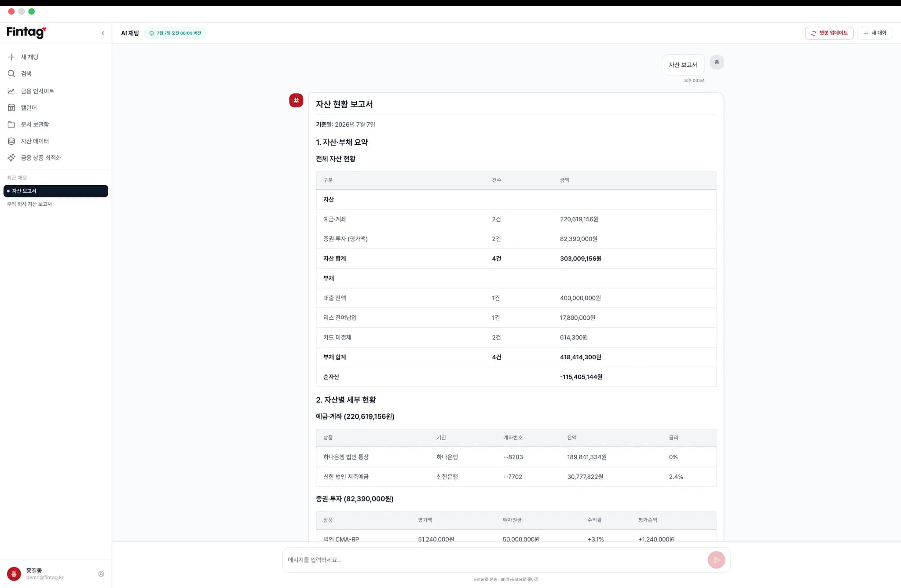Click the 새 대화 button
This screenshot has height=588, width=901.
click(x=875, y=33)
